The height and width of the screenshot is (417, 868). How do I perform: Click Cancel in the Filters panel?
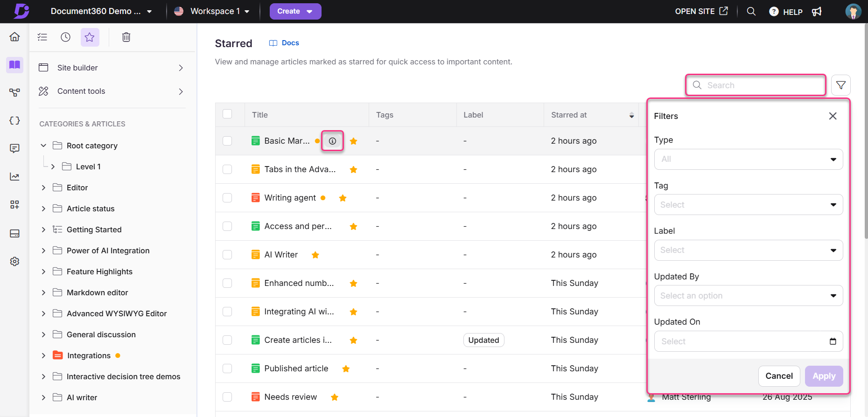[779, 376]
